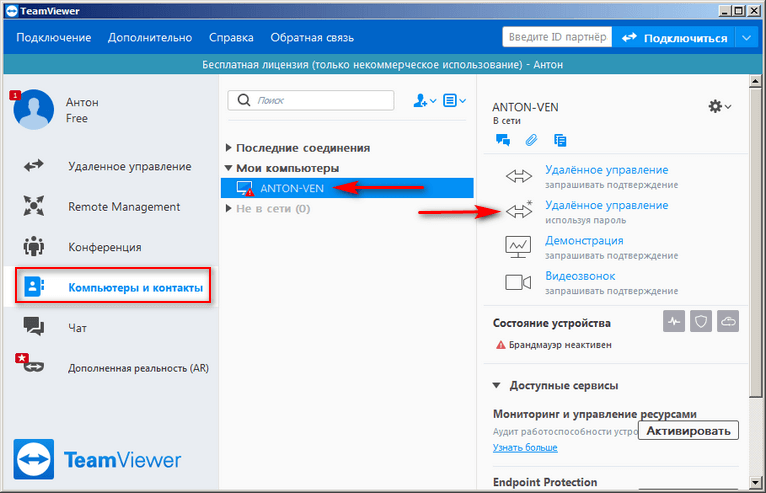Click the Конференция people icon
The image size is (766, 493).
click(x=34, y=246)
